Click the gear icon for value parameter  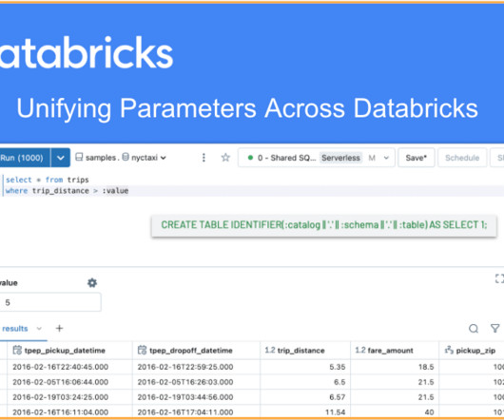pos(92,283)
